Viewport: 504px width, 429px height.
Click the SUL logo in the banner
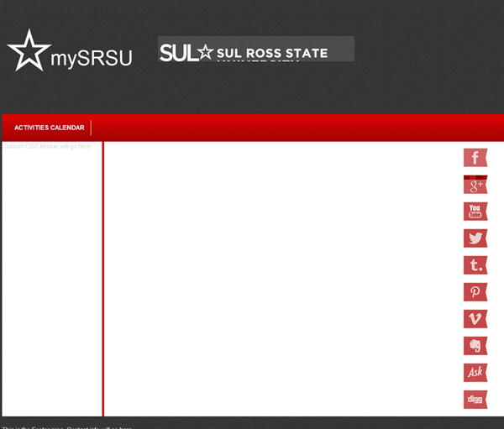click(178, 53)
